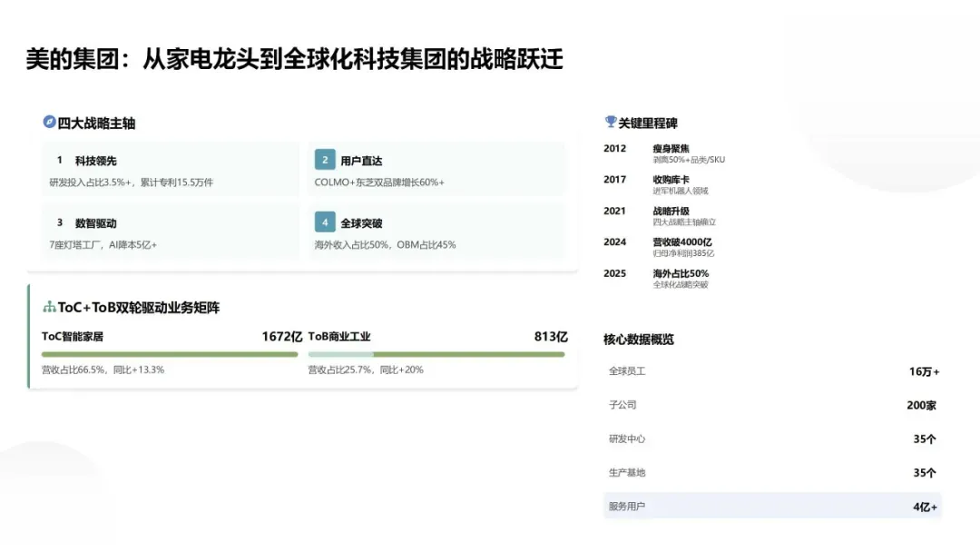Click the number 2 badge for 用户直达
980x552 pixels.
(325, 160)
